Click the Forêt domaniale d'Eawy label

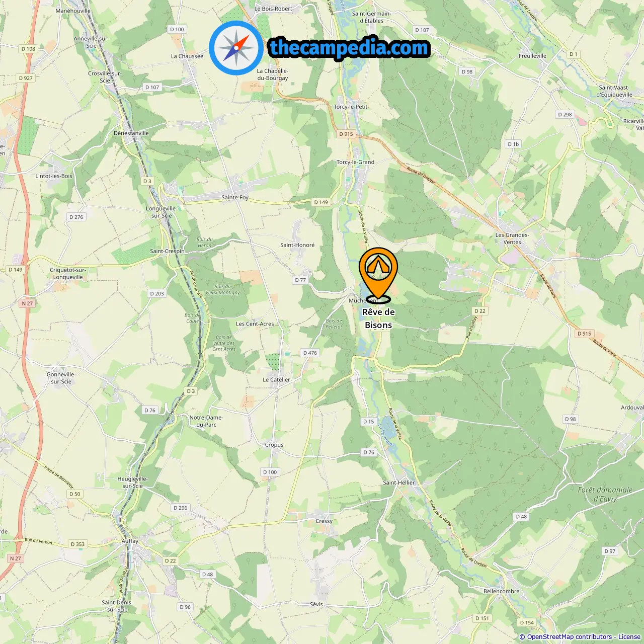pos(605,494)
